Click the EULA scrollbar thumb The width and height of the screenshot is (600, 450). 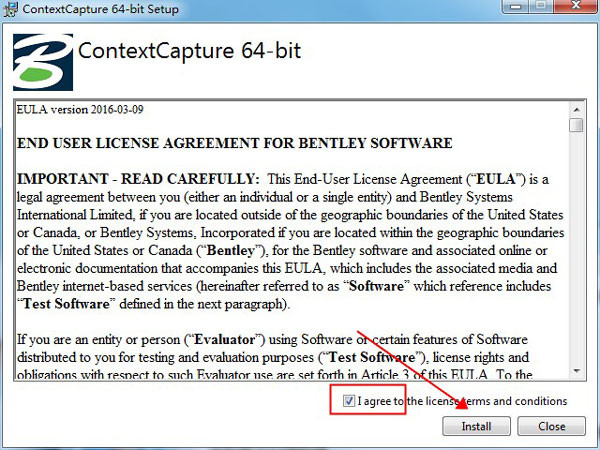click(576, 125)
